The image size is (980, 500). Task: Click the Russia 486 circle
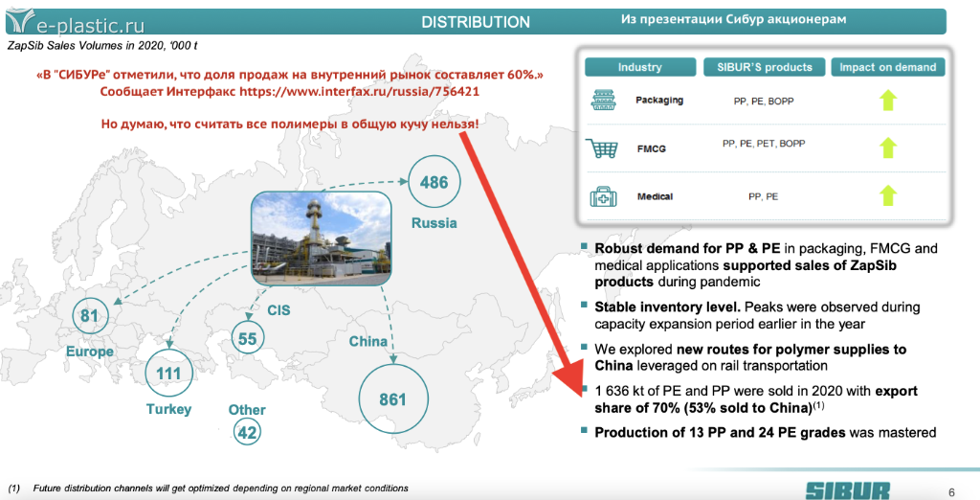434,182
